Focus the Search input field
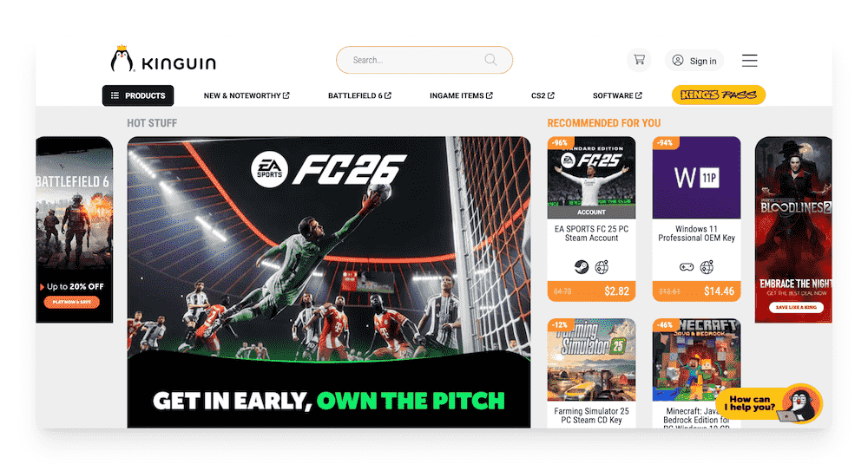This screenshot has height=464, width=868. [x=424, y=60]
